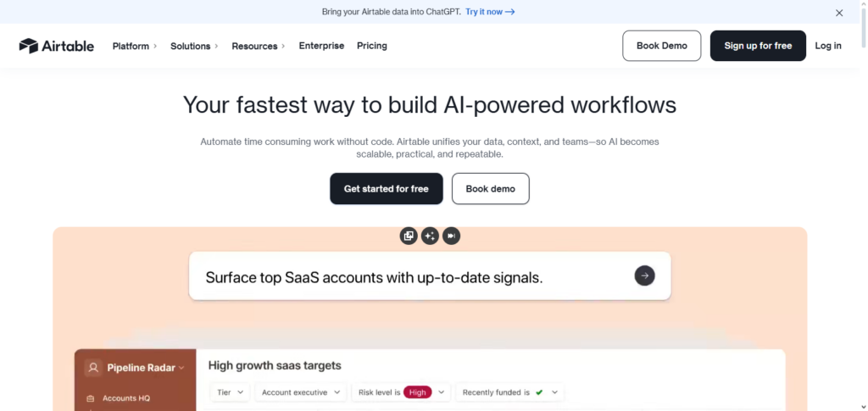Viewport: 868px width, 411px height.
Task: Click the AI sparkle icon above prompt
Action: point(430,236)
